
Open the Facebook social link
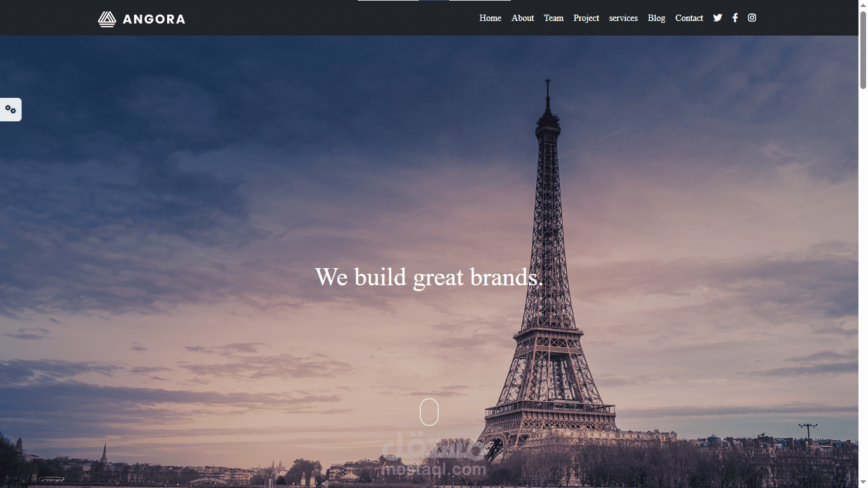(735, 18)
